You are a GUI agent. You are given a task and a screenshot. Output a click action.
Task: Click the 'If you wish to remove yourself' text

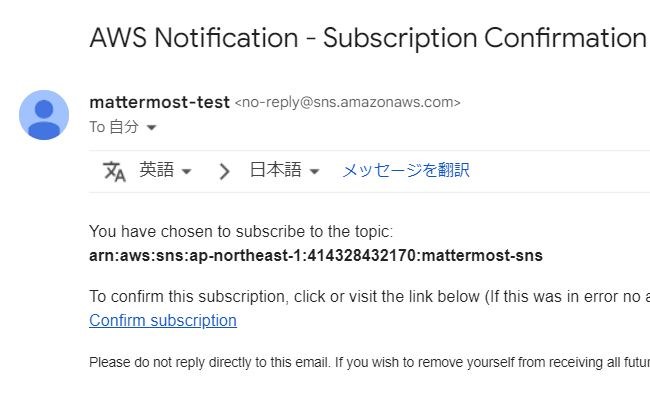[x=498, y=361]
